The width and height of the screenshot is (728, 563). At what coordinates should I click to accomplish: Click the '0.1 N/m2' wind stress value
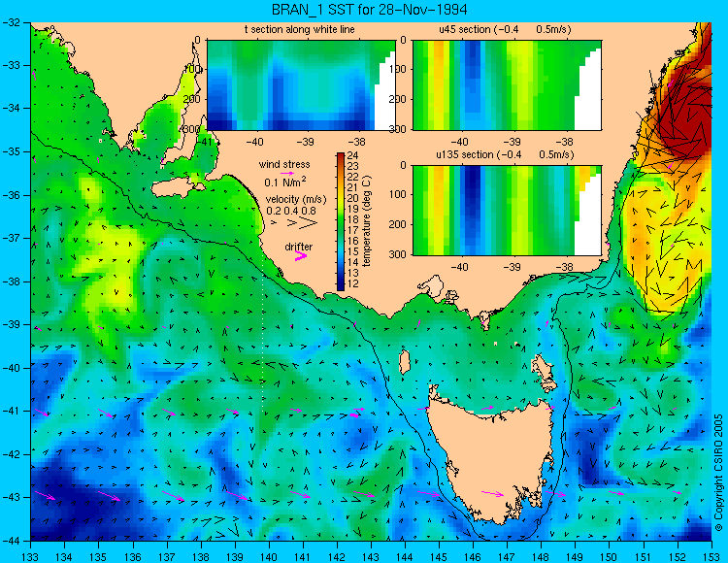[285, 182]
